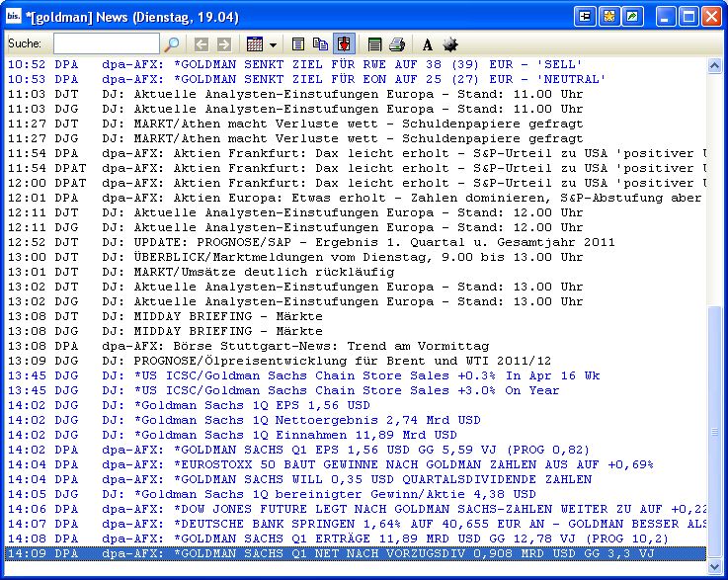Minimize the News window
The width and height of the screenshot is (728, 580).
[666, 17]
